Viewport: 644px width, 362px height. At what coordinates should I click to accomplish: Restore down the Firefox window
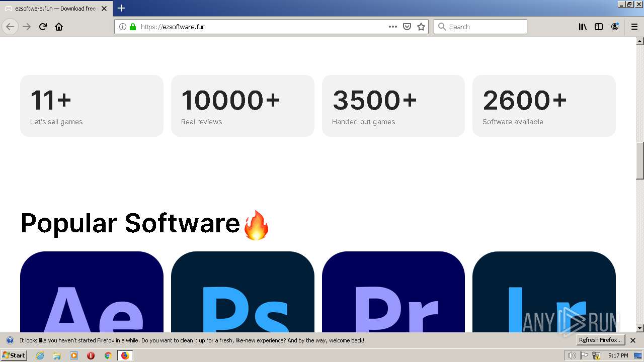click(629, 4)
